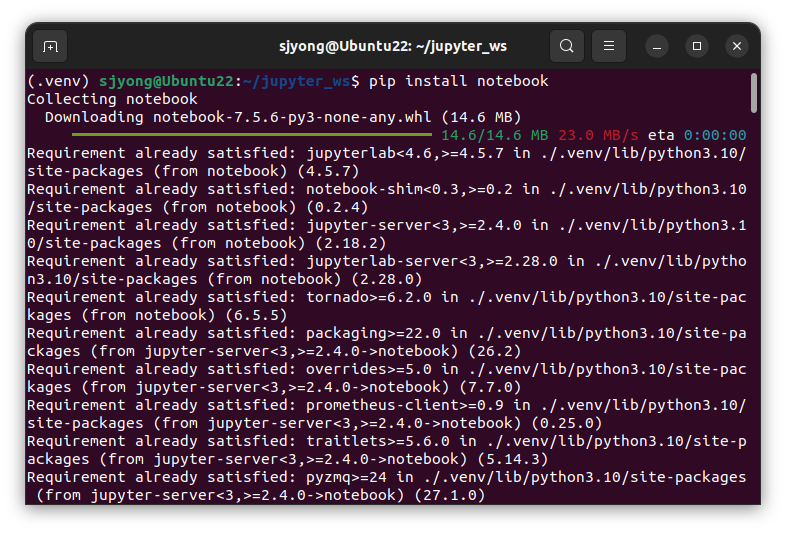786x533 pixels.
Task: Click the terminal vertical scrollbar thumb
Action: [x=753, y=93]
